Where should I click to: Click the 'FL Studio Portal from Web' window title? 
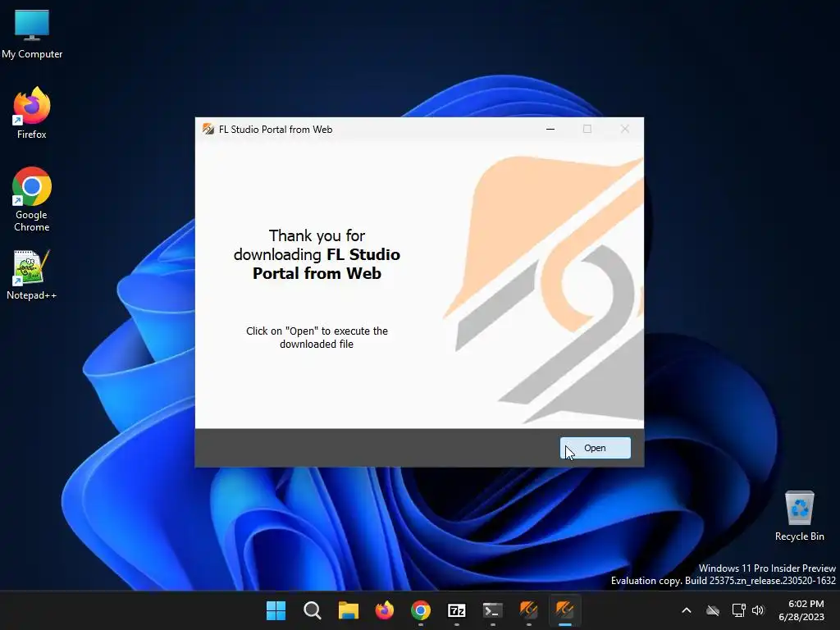click(276, 129)
